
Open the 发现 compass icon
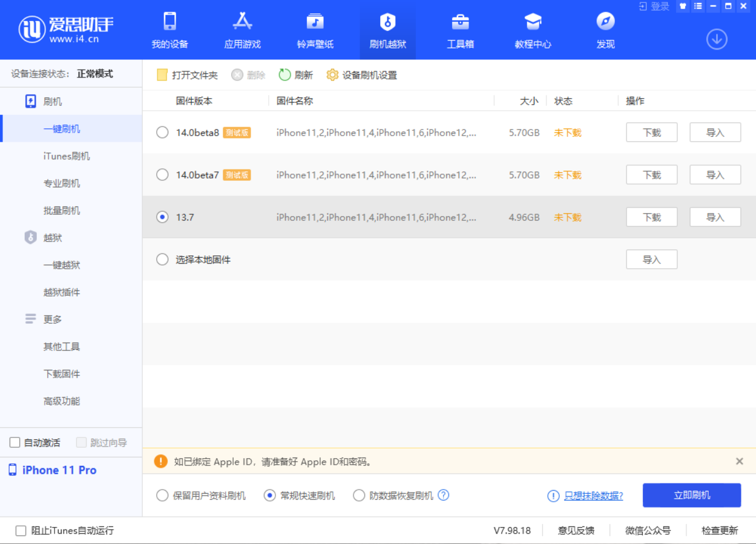(x=605, y=22)
